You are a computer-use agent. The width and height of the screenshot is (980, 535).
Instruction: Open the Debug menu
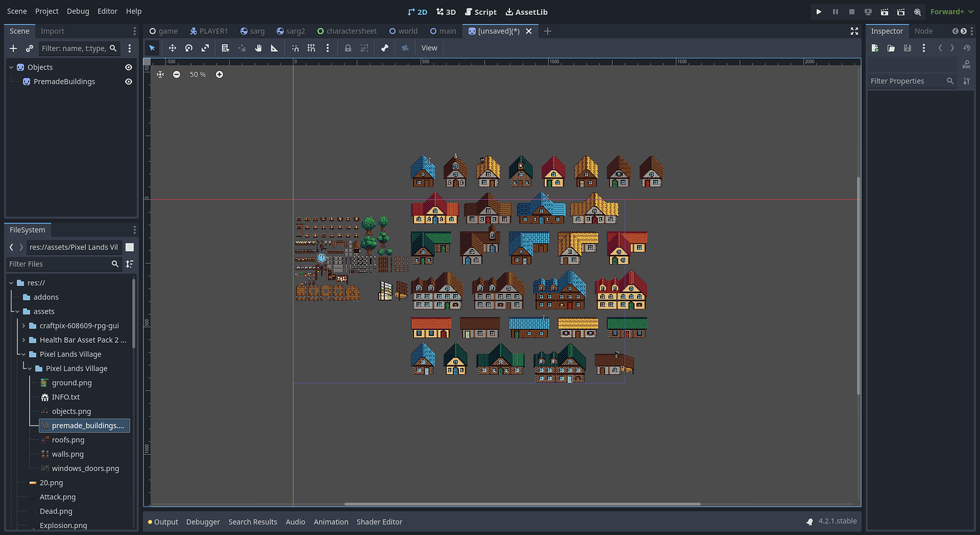77,11
